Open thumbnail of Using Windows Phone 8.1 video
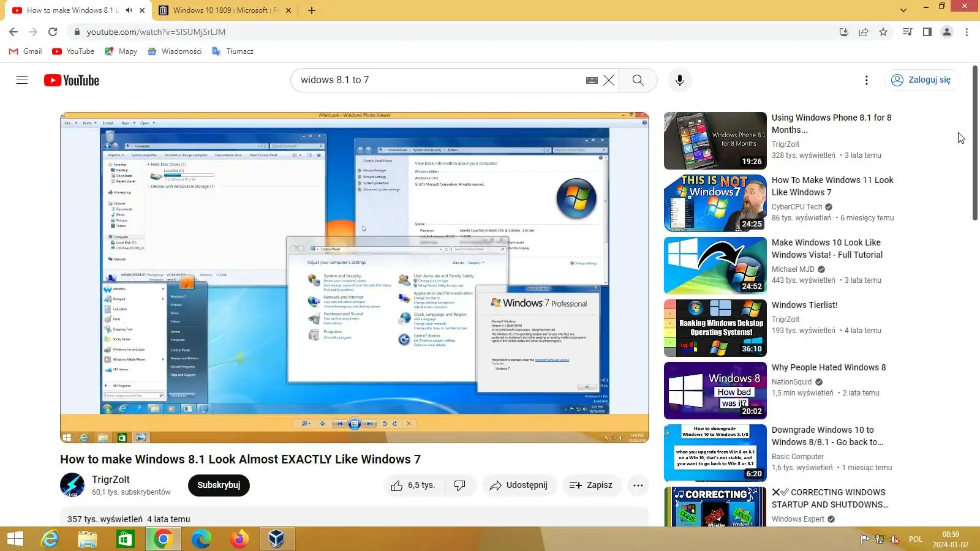Image resolution: width=980 pixels, height=551 pixels. click(x=715, y=141)
